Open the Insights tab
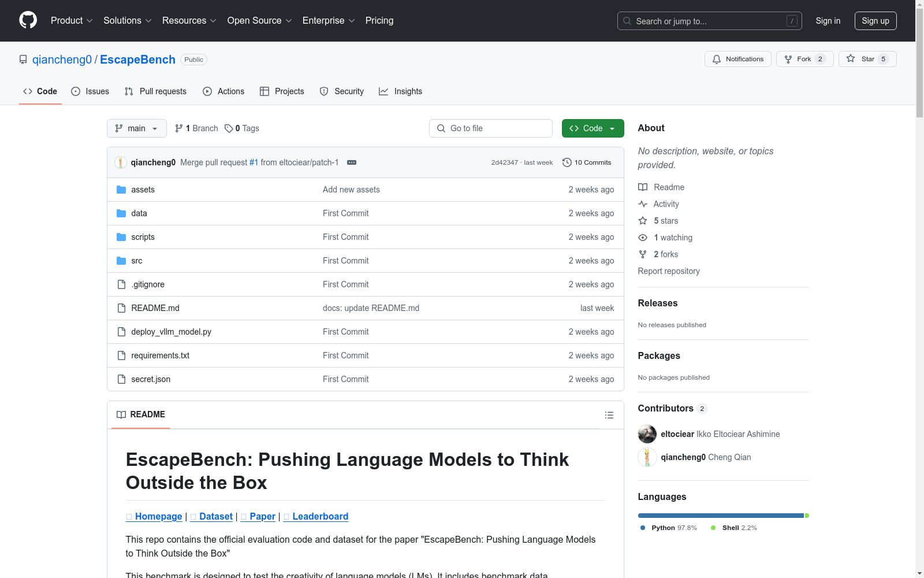Image resolution: width=924 pixels, height=578 pixels. coord(400,91)
